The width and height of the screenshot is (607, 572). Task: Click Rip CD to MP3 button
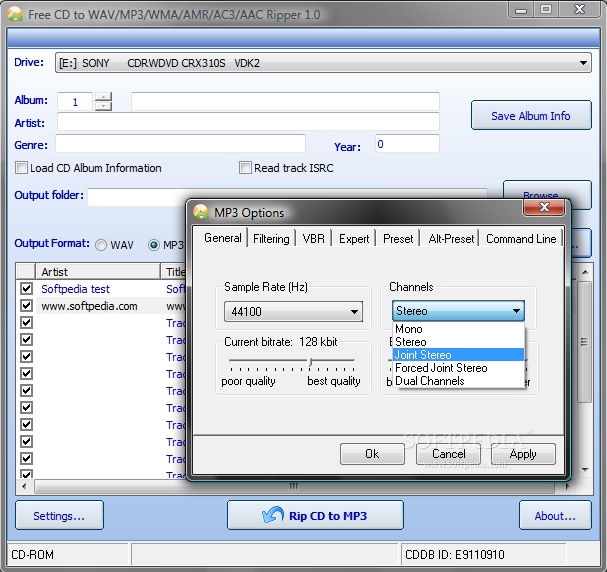[315, 515]
